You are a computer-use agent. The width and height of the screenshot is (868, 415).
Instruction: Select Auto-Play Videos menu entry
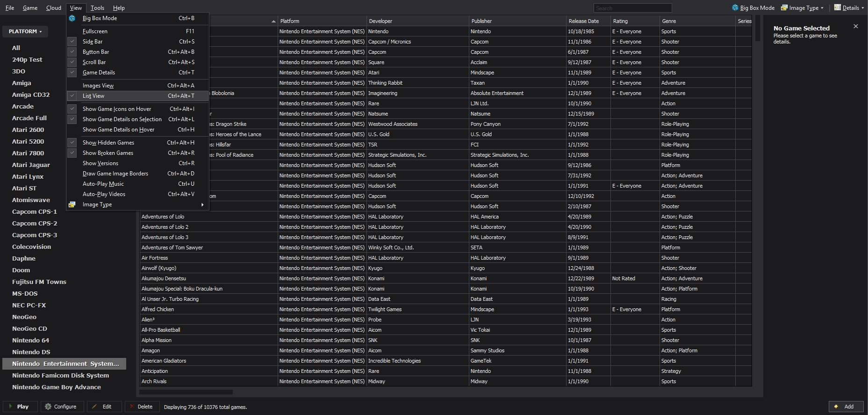pos(138,194)
